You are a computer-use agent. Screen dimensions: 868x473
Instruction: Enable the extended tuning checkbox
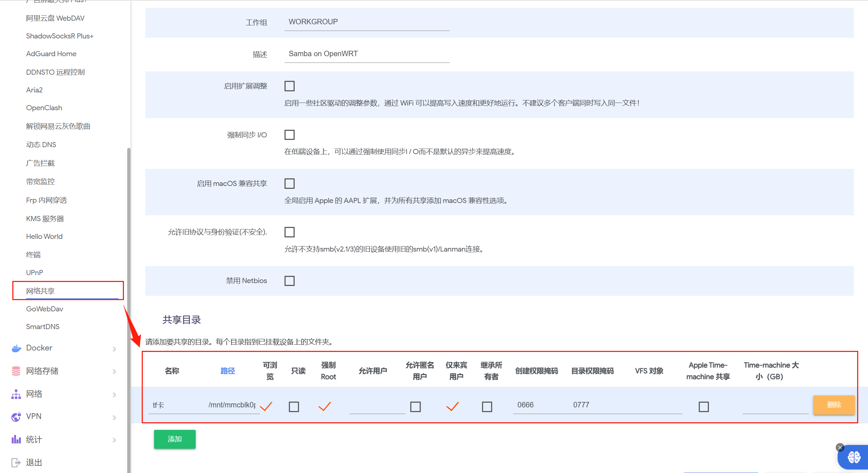(290, 86)
